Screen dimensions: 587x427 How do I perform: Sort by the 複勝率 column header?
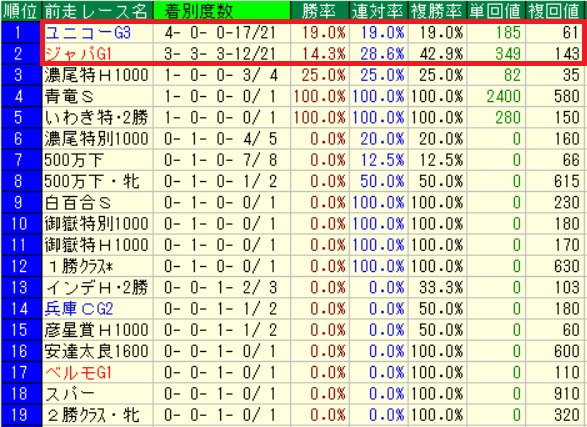[437, 11]
